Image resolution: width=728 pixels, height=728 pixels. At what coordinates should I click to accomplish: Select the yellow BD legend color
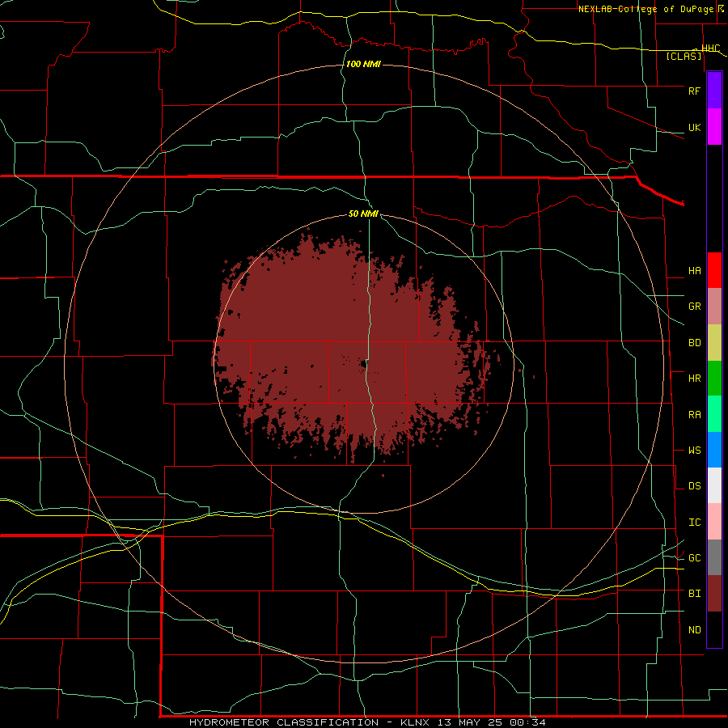coord(714,343)
